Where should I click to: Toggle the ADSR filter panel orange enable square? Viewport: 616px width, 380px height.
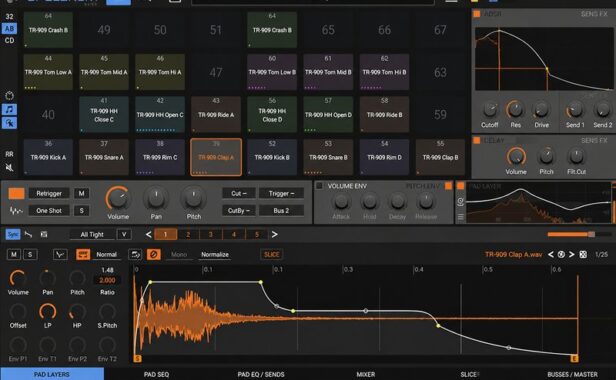[477, 14]
